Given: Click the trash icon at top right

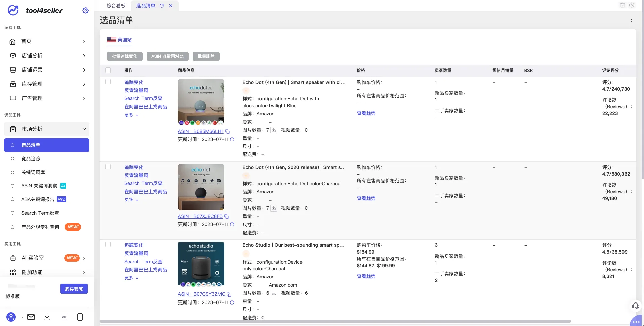Looking at the screenshot, I should pyautogui.click(x=622, y=5).
